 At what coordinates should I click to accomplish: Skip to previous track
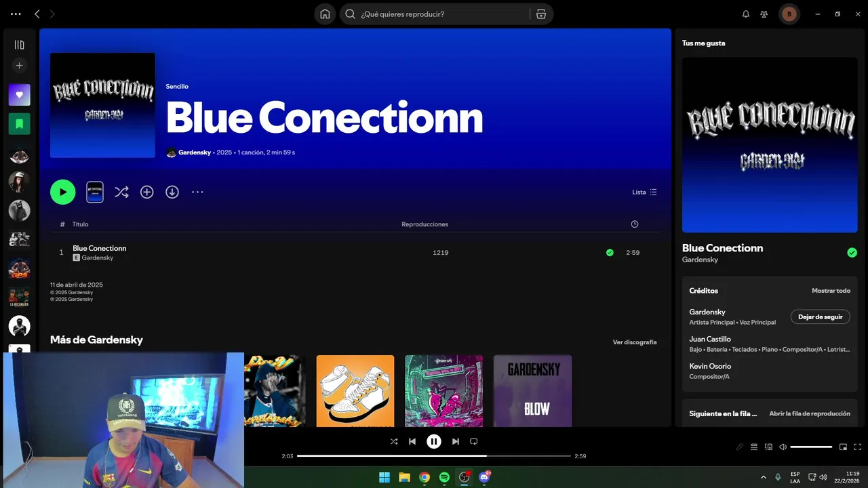[x=412, y=441]
